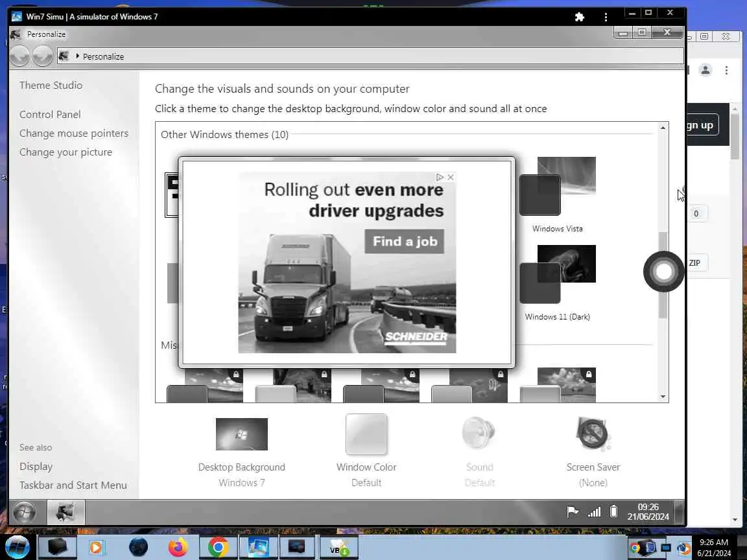747x560 pixels.
Task: Select the Windows Vista theme
Action: (558, 194)
